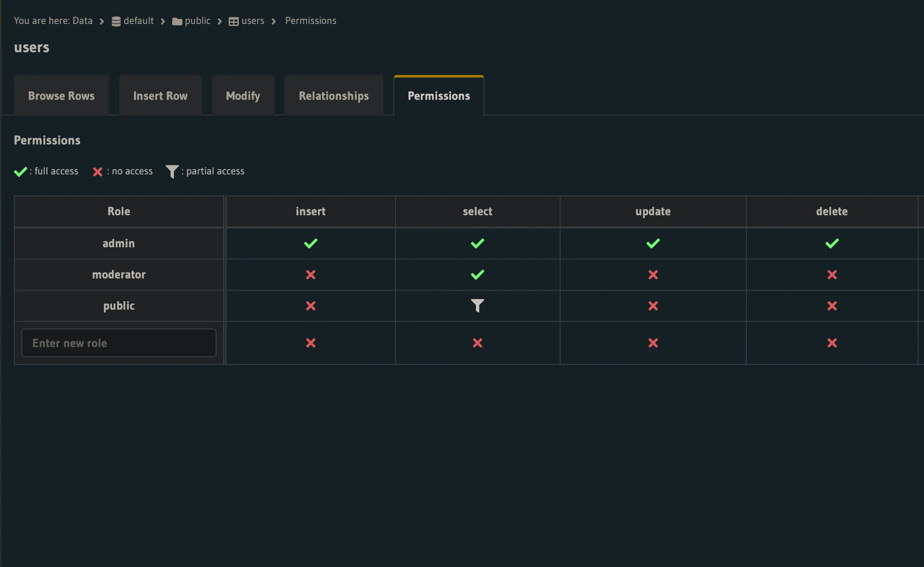Click admin's green check under delete column
Viewport: 924px width, 567px height.
click(x=832, y=243)
